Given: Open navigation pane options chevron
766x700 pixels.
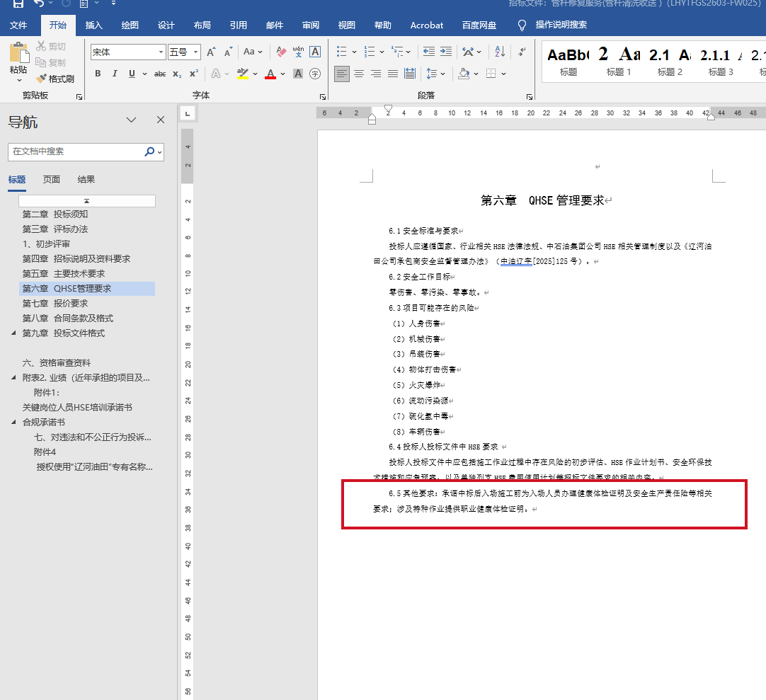Looking at the screenshot, I should [x=132, y=120].
